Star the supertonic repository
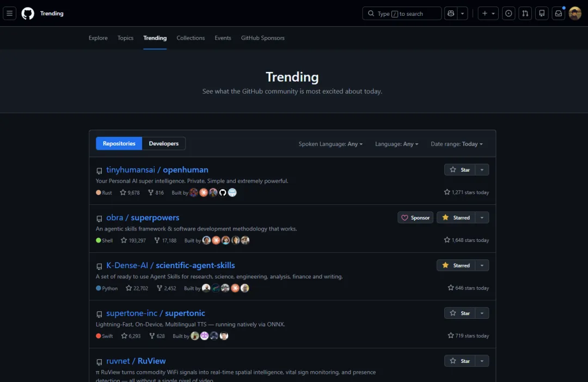 pos(460,313)
